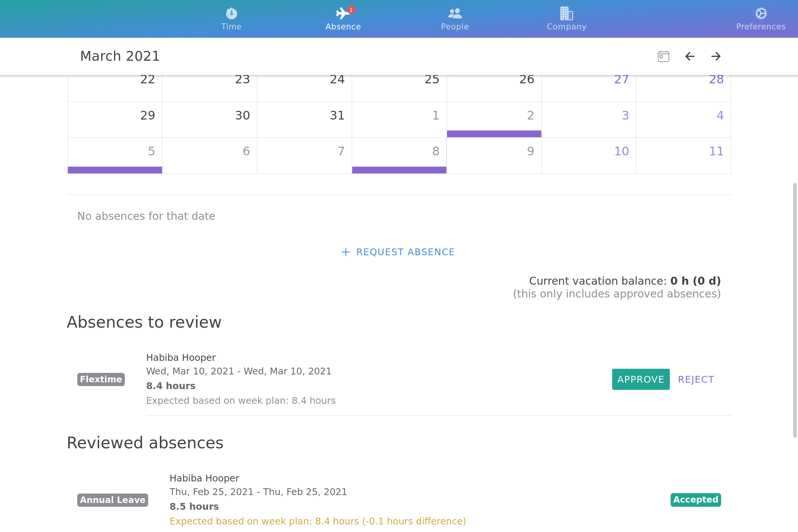Open the People section icon

tap(455, 12)
